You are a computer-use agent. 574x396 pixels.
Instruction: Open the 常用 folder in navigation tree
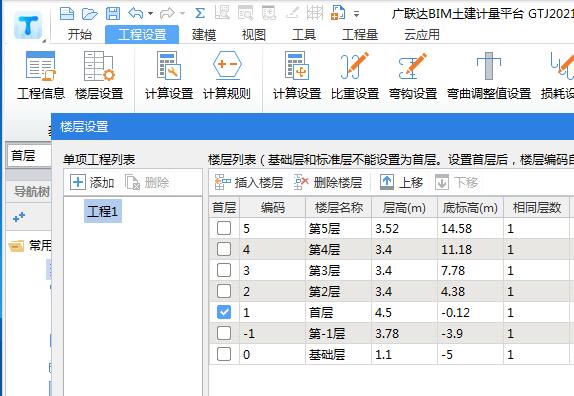pos(31,245)
